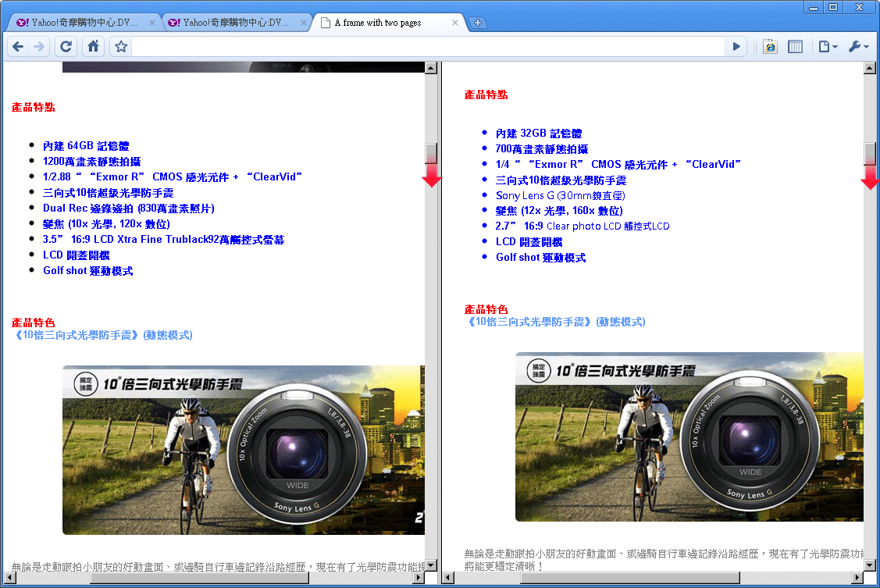Click '三向式10倍超級光學防手震' in left frame

point(109,192)
